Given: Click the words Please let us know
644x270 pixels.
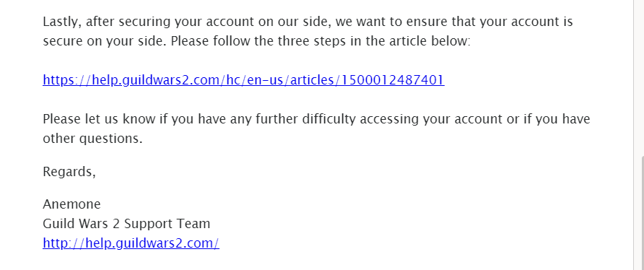Looking at the screenshot, I should coord(99,119).
